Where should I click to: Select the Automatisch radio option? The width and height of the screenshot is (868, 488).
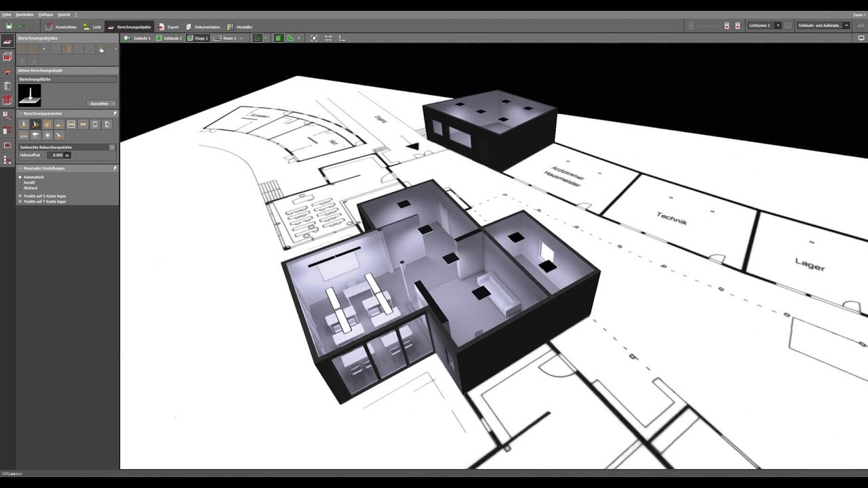(x=20, y=177)
